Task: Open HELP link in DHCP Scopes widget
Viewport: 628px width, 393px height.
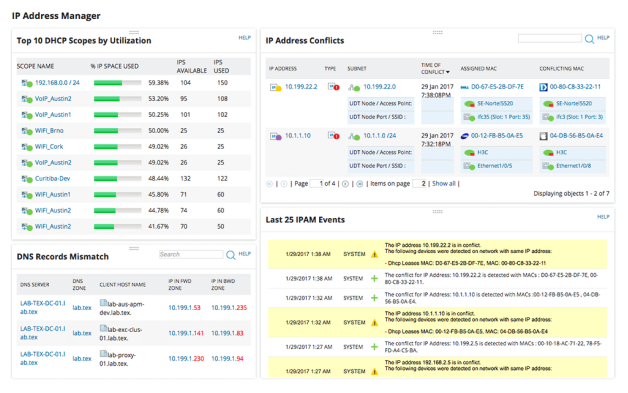Action: 245,38
